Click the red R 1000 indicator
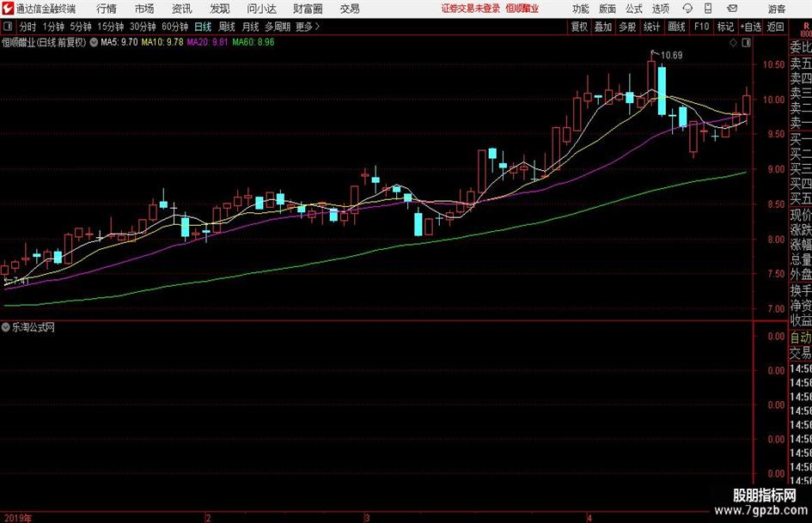This screenshot has width=812, height=523. [805, 29]
